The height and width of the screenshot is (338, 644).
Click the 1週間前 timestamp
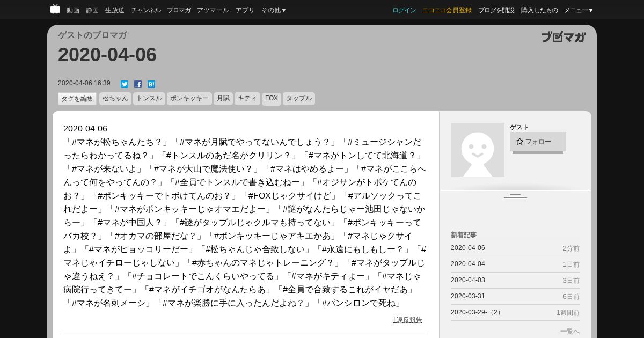click(x=568, y=313)
